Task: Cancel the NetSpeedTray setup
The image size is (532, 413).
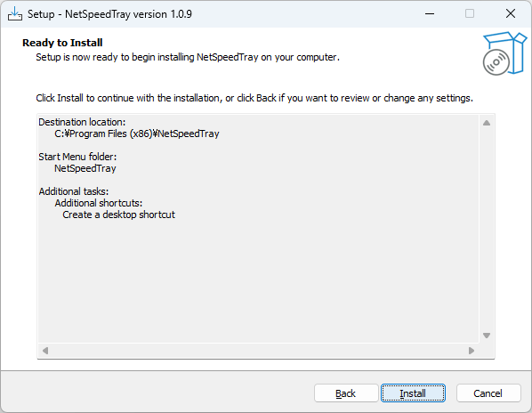Action: [x=488, y=393]
